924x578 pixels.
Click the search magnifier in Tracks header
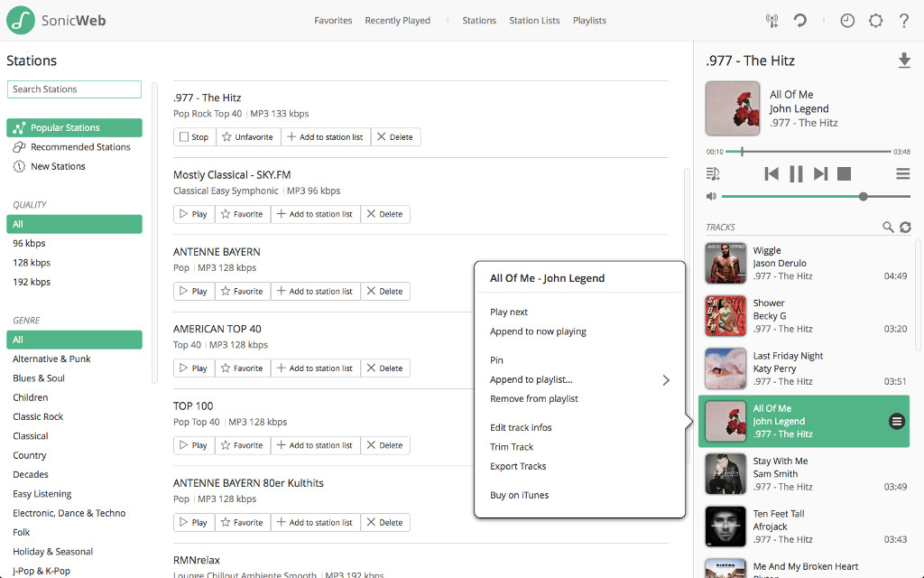(x=888, y=228)
